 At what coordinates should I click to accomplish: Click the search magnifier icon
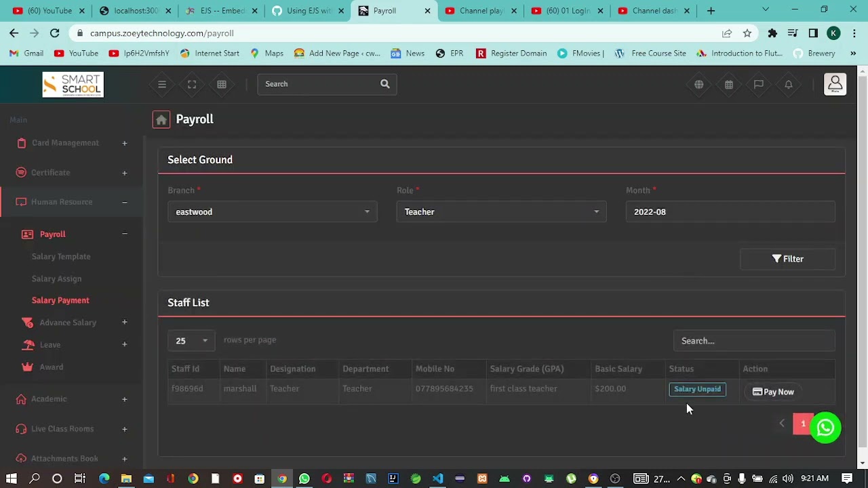pyautogui.click(x=384, y=84)
